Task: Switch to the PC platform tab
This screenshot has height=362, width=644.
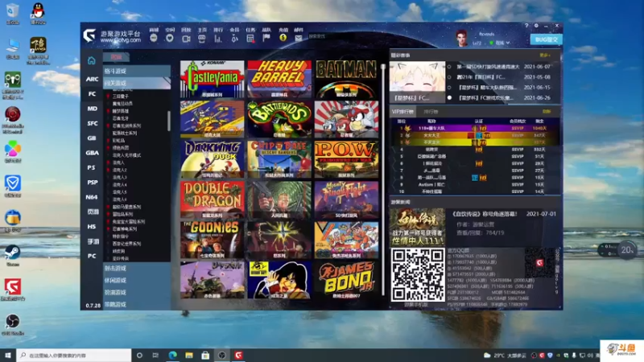Action: [92, 256]
